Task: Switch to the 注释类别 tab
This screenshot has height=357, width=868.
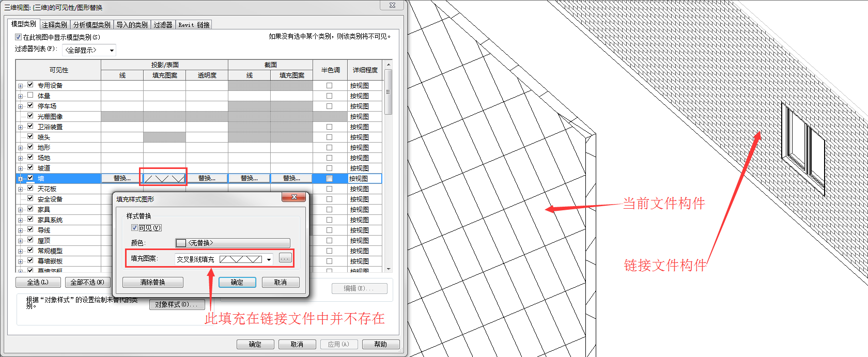Action: (55, 25)
